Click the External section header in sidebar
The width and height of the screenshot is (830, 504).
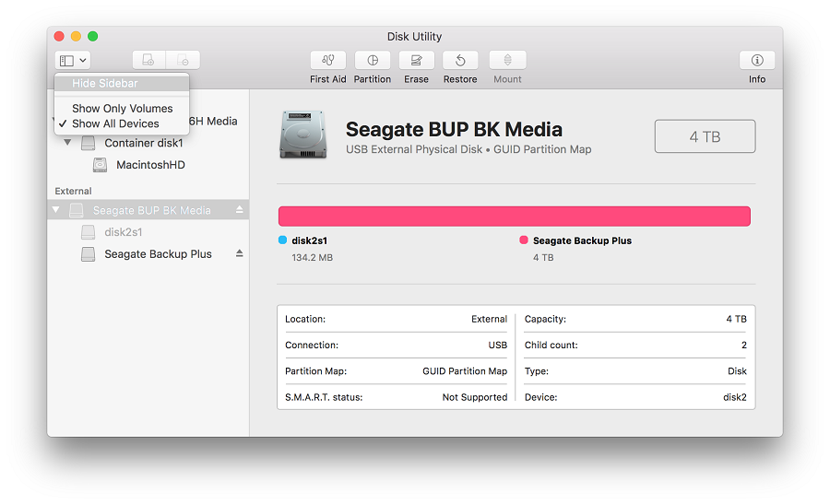pos(73,191)
